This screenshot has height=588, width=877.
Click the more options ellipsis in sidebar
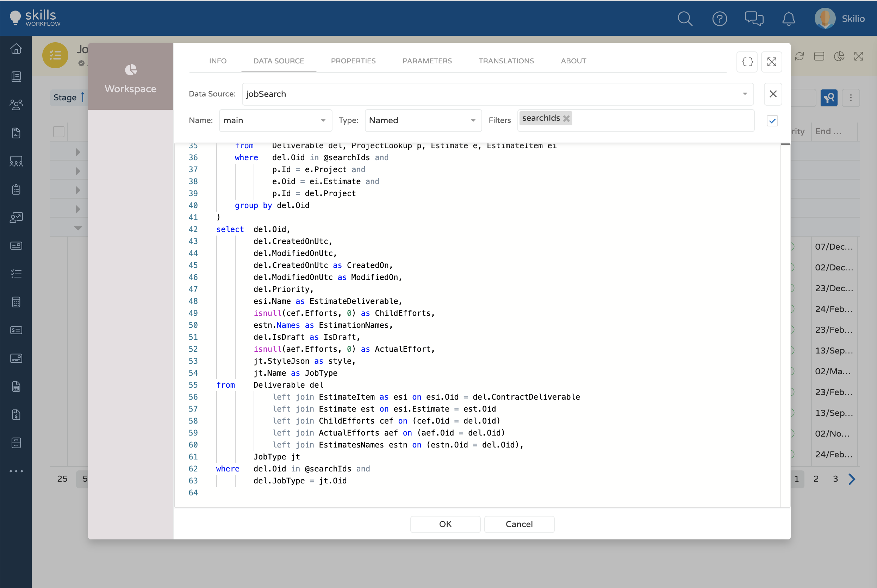click(16, 471)
